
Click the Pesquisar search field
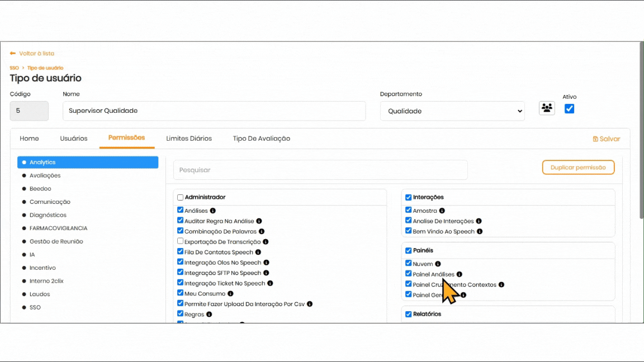320,170
